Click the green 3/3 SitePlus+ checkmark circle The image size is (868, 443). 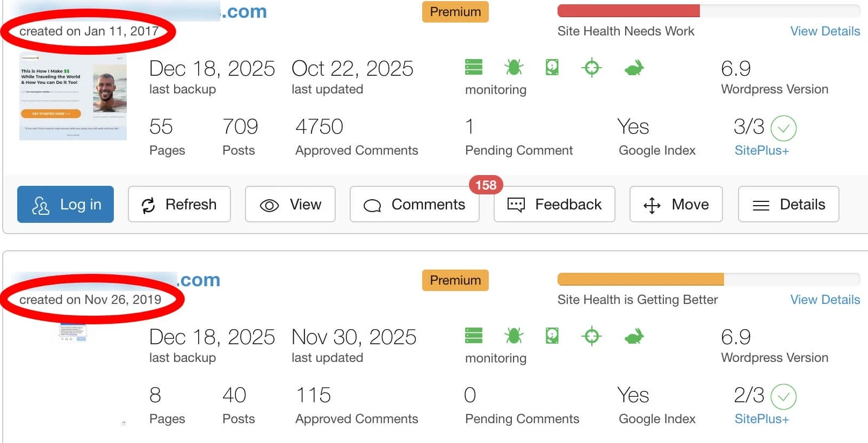(783, 128)
